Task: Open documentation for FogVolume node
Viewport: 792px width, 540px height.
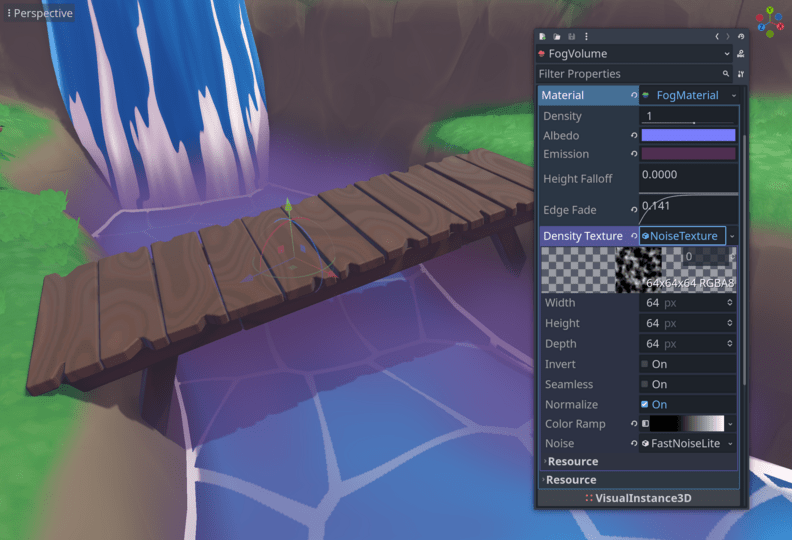Action: pos(740,54)
